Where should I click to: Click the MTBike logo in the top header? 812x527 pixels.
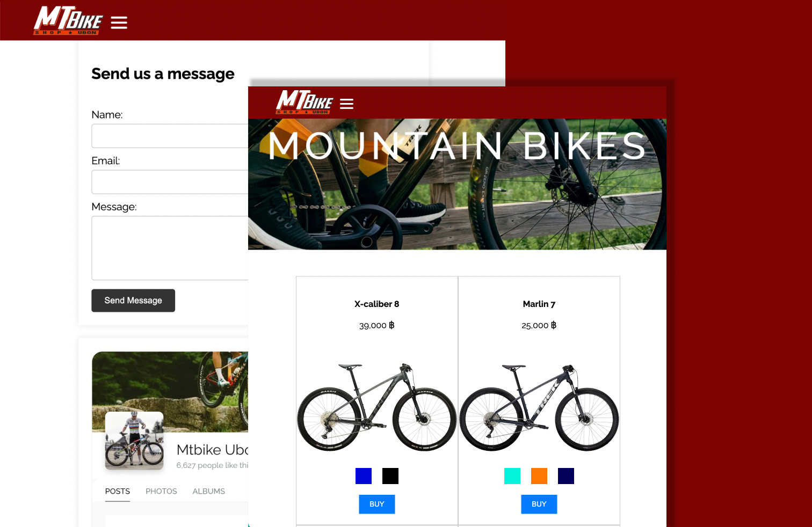68,21
